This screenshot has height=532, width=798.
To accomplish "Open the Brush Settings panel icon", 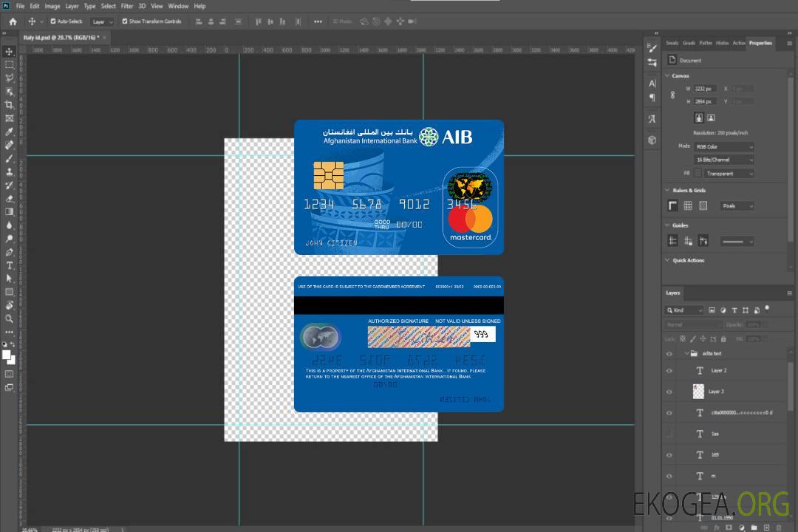I will click(x=652, y=48).
